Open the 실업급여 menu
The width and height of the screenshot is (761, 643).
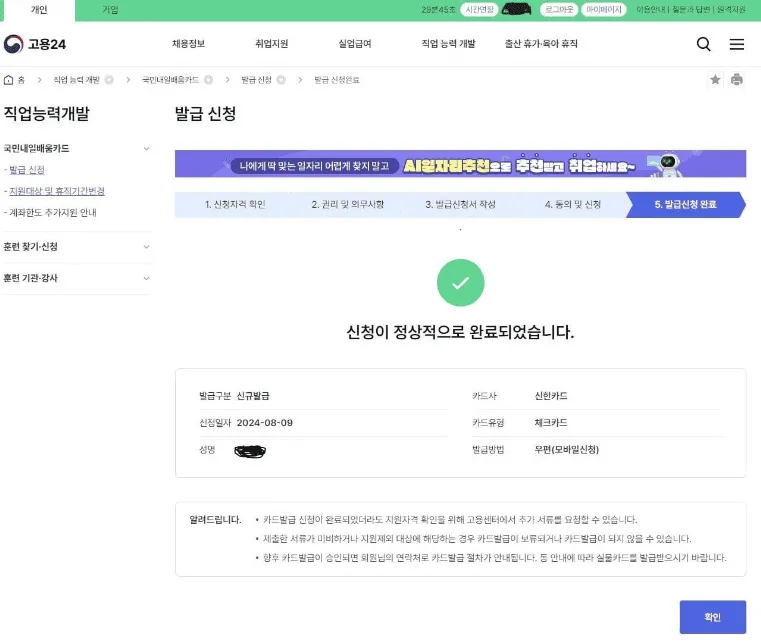tap(355, 44)
